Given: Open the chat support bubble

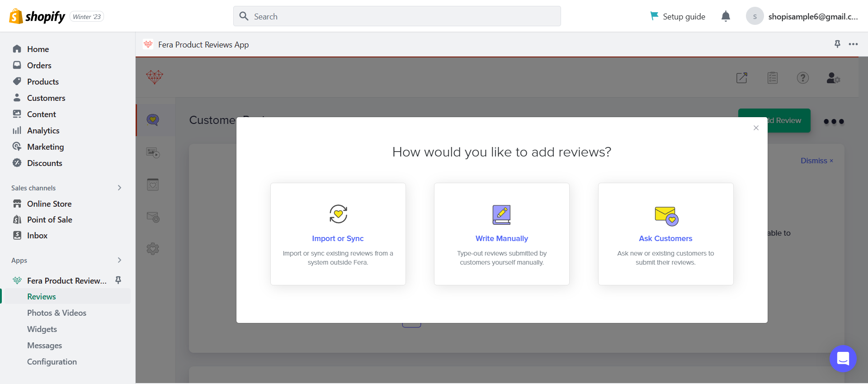Looking at the screenshot, I should [843, 359].
